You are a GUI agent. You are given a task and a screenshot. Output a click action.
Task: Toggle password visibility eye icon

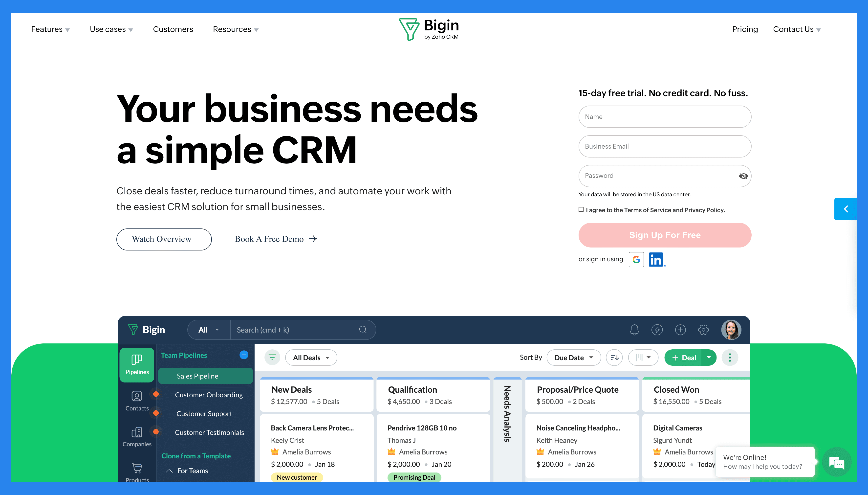coord(743,176)
